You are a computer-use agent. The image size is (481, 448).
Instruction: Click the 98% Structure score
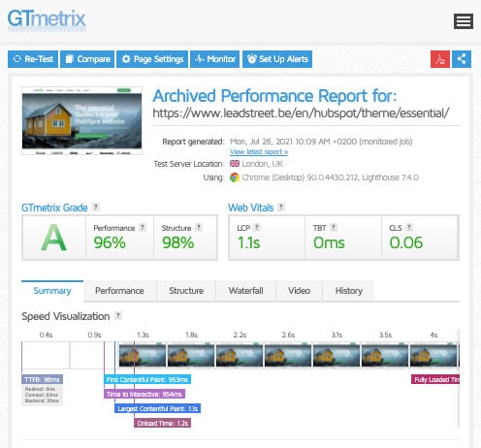(x=178, y=242)
